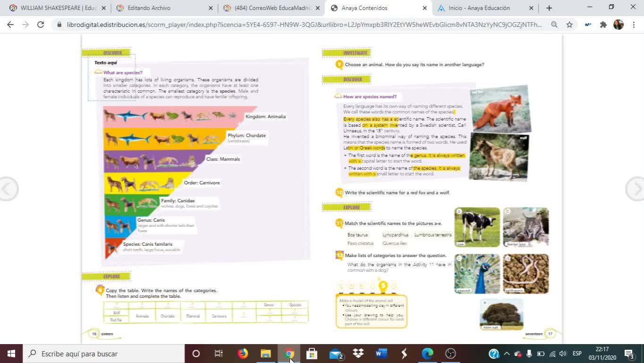This screenshot has width=644, height=363.
Task: Open the ESP input language selector
Action: [577, 354]
